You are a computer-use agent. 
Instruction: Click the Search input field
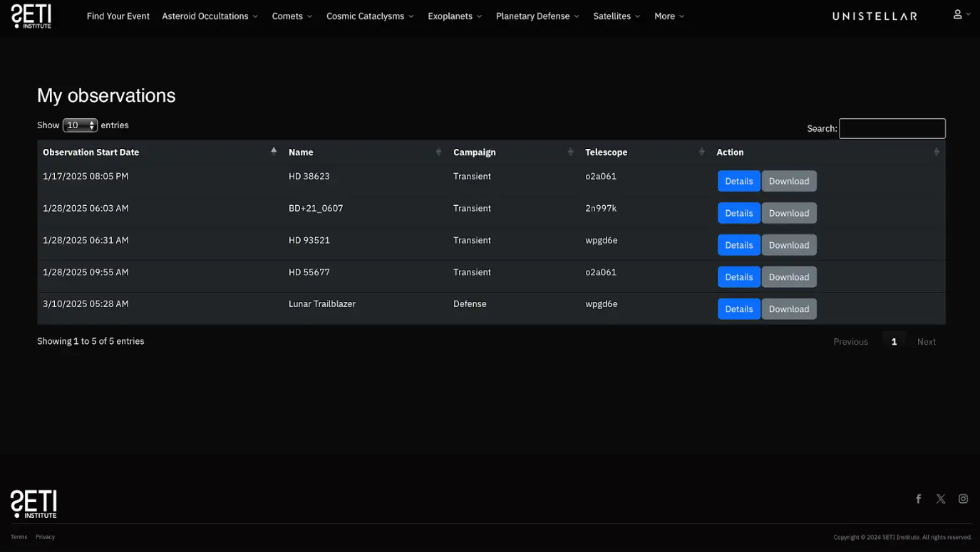tap(892, 129)
